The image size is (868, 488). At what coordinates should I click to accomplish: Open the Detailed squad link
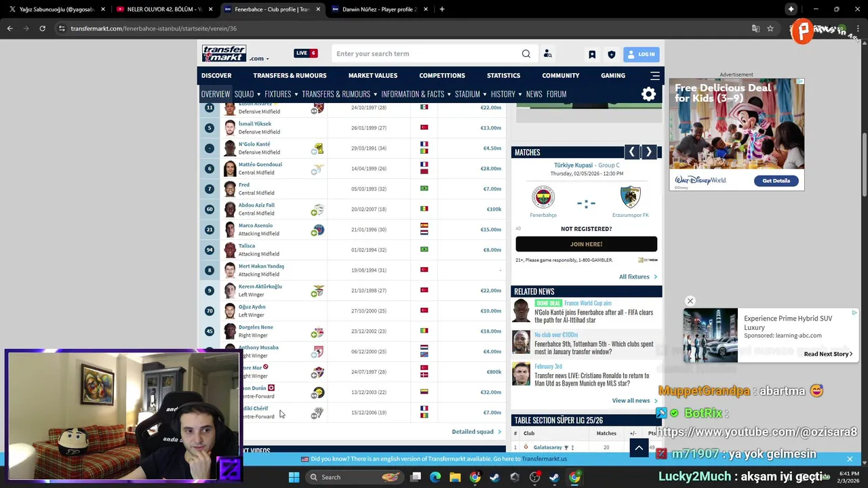coord(476,432)
